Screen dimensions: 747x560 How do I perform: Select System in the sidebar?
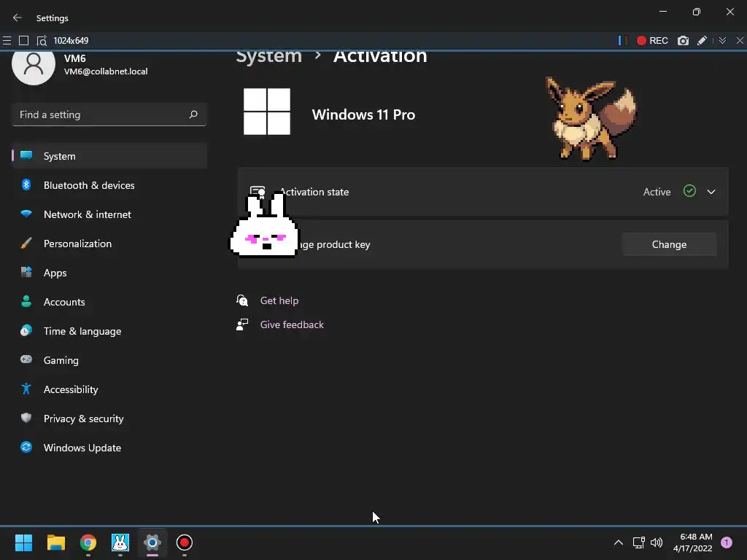coord(109,156)
